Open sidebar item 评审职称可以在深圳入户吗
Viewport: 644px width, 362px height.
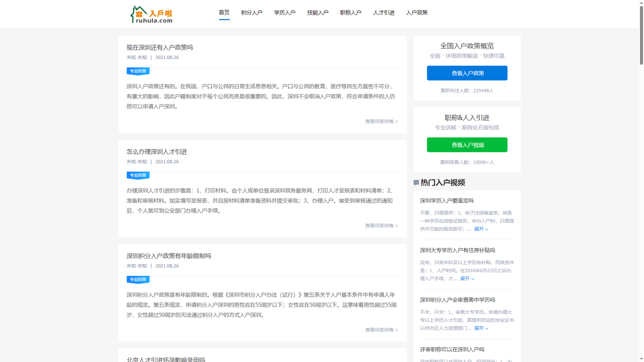[x=452, y=349]
